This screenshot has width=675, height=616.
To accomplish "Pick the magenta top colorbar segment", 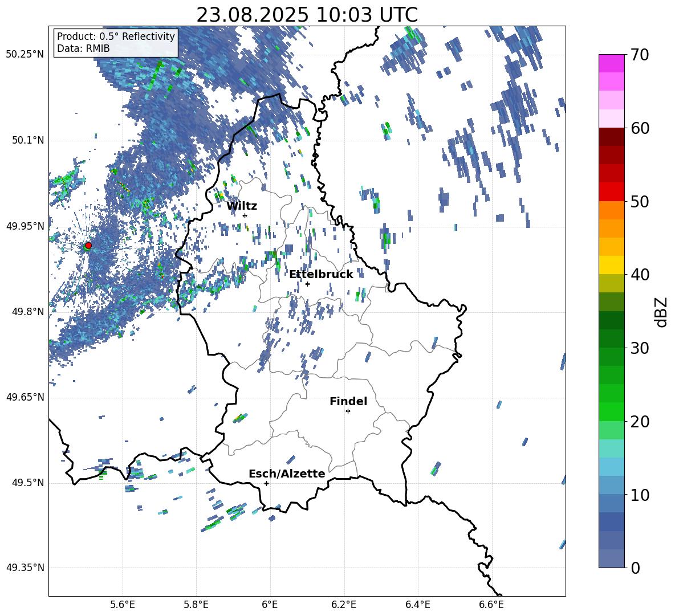I will coord(611,64).
